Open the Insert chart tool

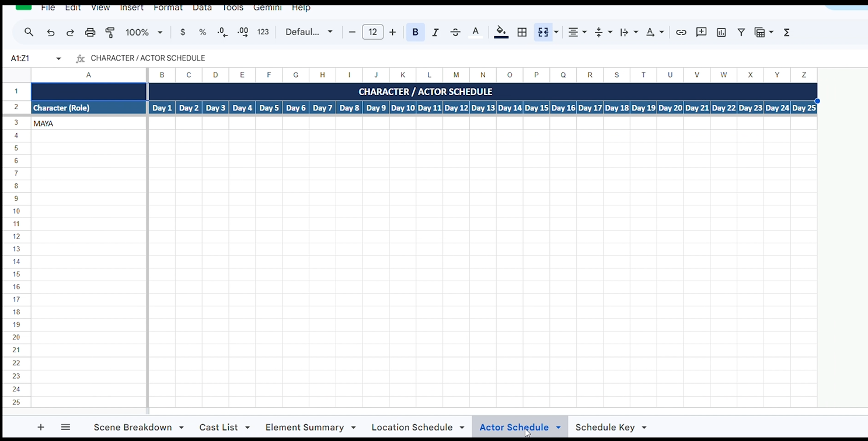coord(721,32)
